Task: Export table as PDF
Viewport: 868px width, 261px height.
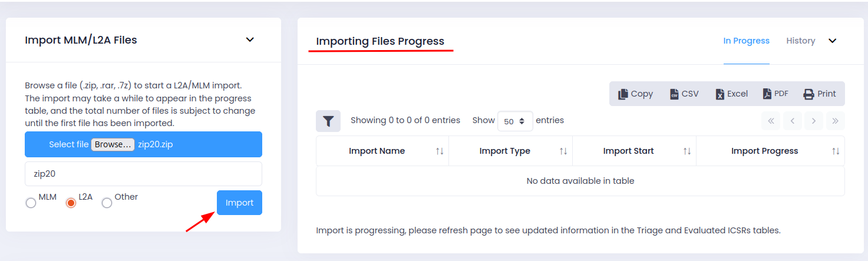Action: point(775,94)
